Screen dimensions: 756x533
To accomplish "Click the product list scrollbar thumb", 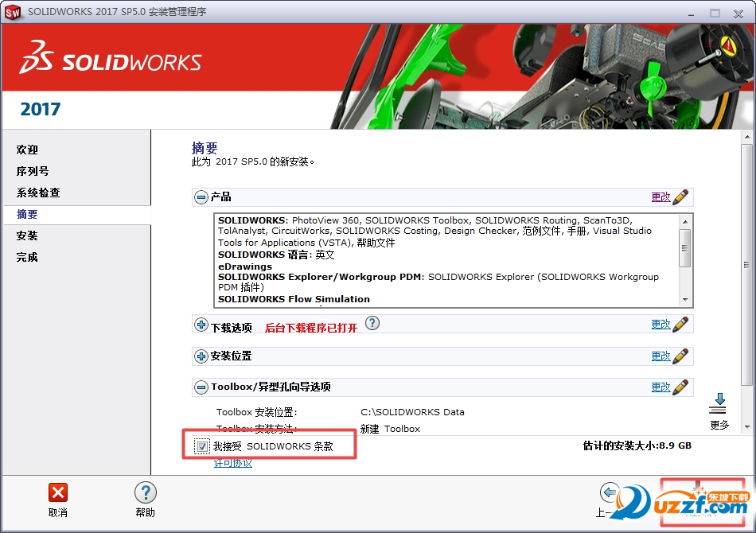I will point(684,247).
